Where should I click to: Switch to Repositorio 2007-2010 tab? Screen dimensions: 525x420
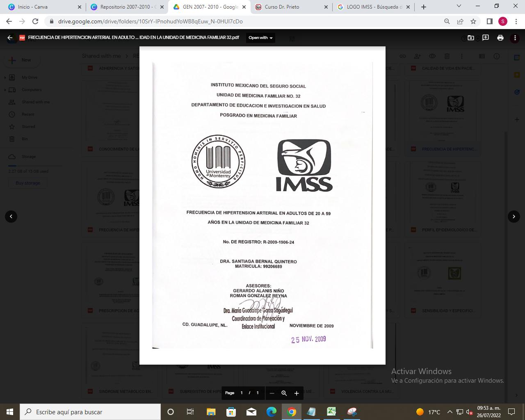(x=128, y=7)
